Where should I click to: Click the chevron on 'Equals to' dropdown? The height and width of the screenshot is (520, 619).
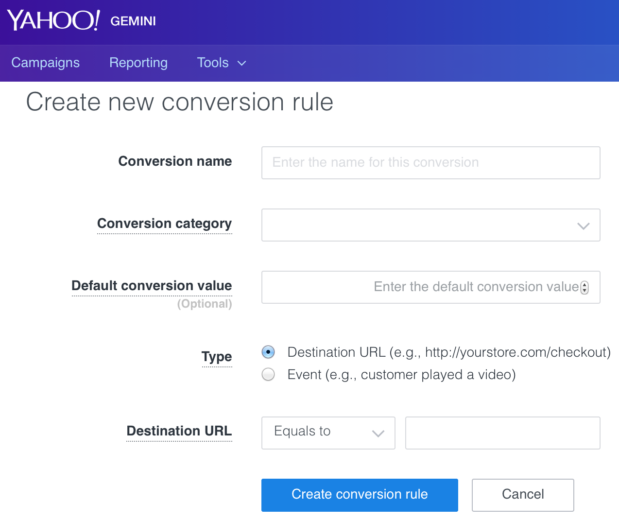(x=378, y=434)
